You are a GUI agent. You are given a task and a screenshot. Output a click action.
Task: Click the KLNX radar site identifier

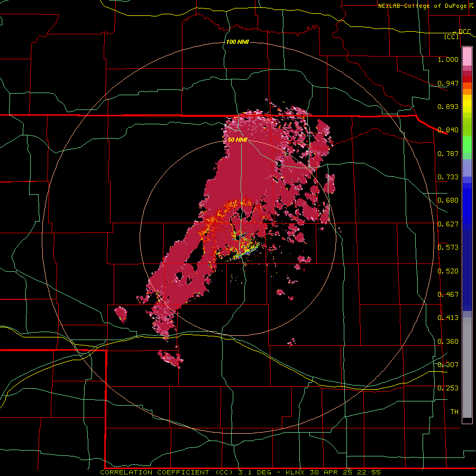295,472
